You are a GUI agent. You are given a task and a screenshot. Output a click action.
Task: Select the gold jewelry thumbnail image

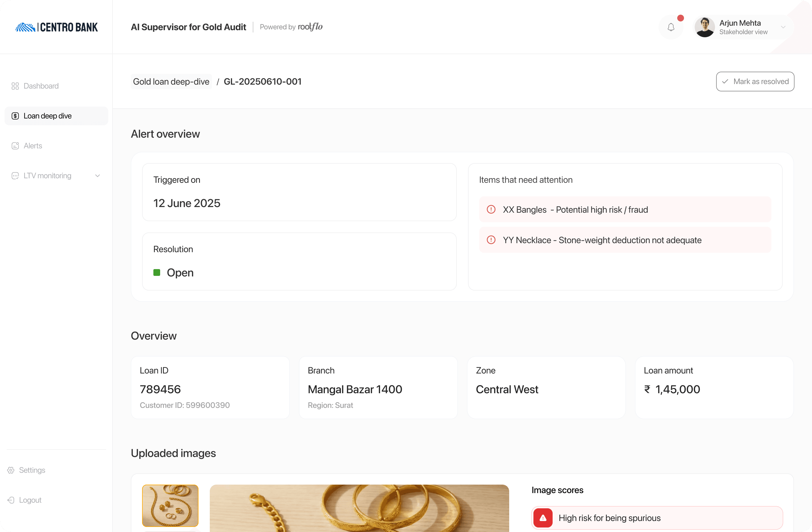(x=170, y=505)
